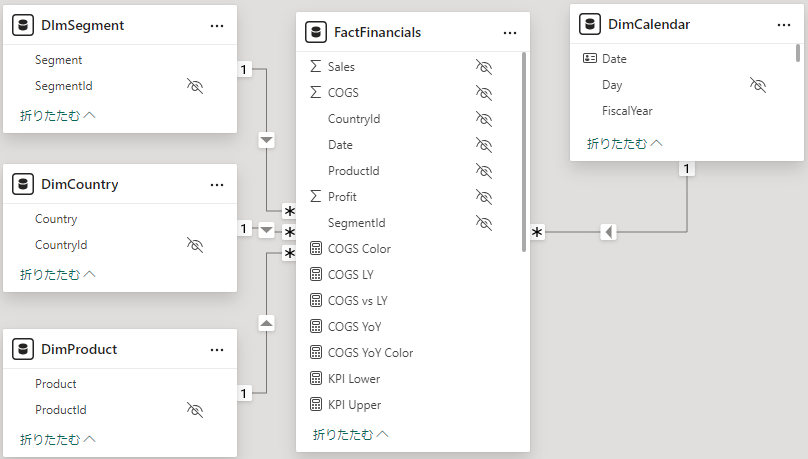Toggle visibility of Date in FactFinancials
This screenshot has width=808, height=459.
pyautogui.click(x=484, y=145)
